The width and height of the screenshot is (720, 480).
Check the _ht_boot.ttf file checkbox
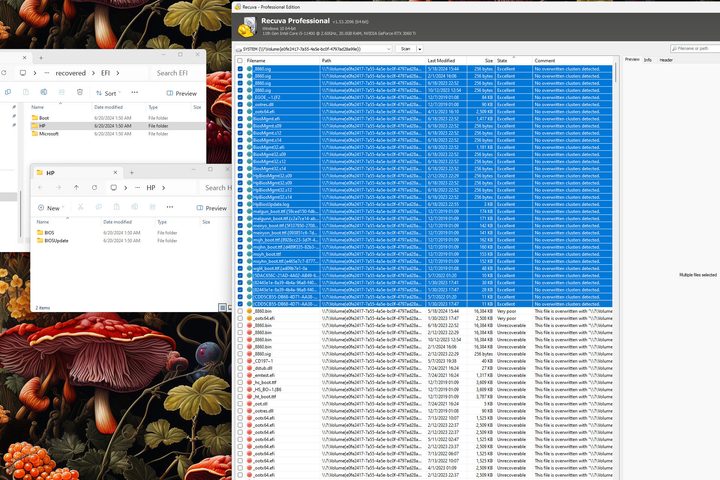(240, 397)
